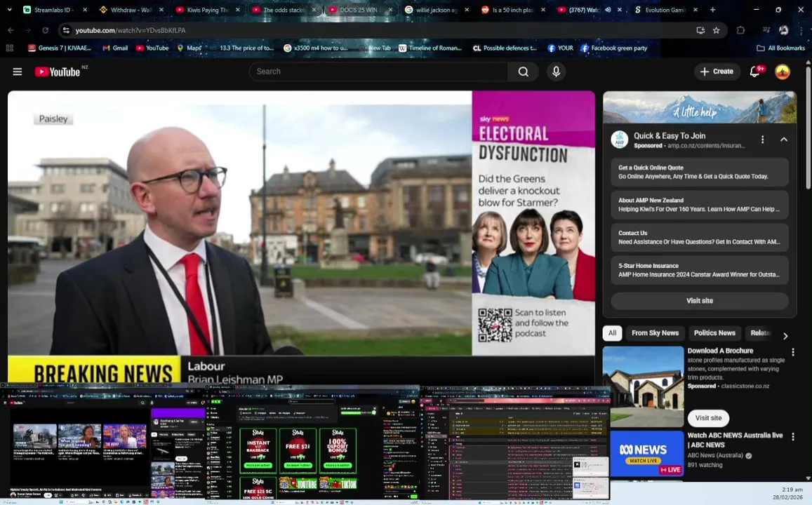This screenshot has width=812, height=505.
Task: View site information beside the URL
Action: point(66,31)
